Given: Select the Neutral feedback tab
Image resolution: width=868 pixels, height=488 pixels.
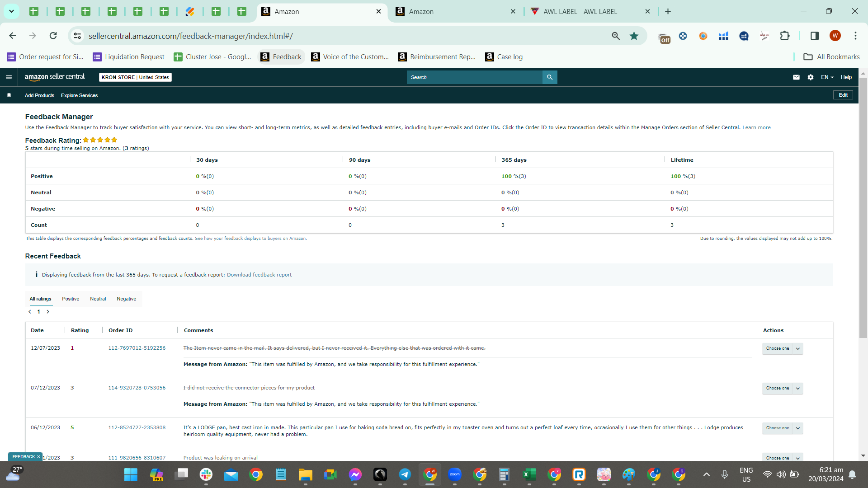Looking at the screenshot, I should (x=98, y=299).
